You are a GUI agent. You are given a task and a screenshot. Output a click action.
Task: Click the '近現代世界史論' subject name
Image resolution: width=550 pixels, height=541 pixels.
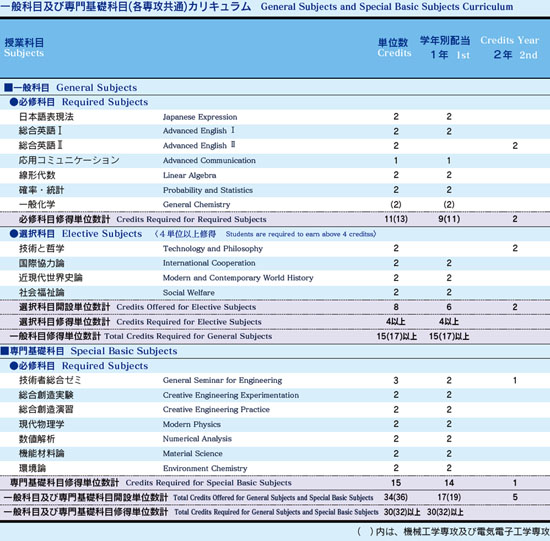click(51, 278)
